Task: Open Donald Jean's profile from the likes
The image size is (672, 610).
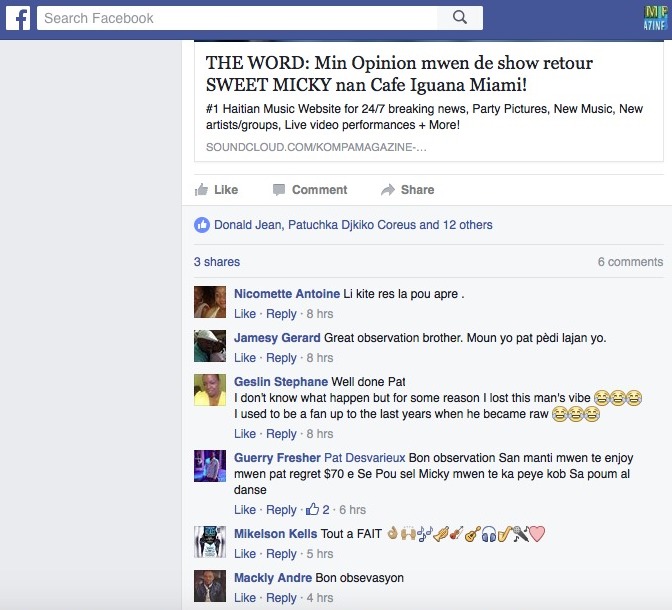Action: pos(248,225)
